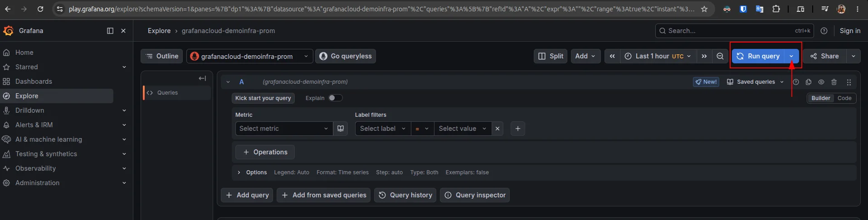Split the Explore pane
Screen dimensions: 868x220
pos(551,56)
